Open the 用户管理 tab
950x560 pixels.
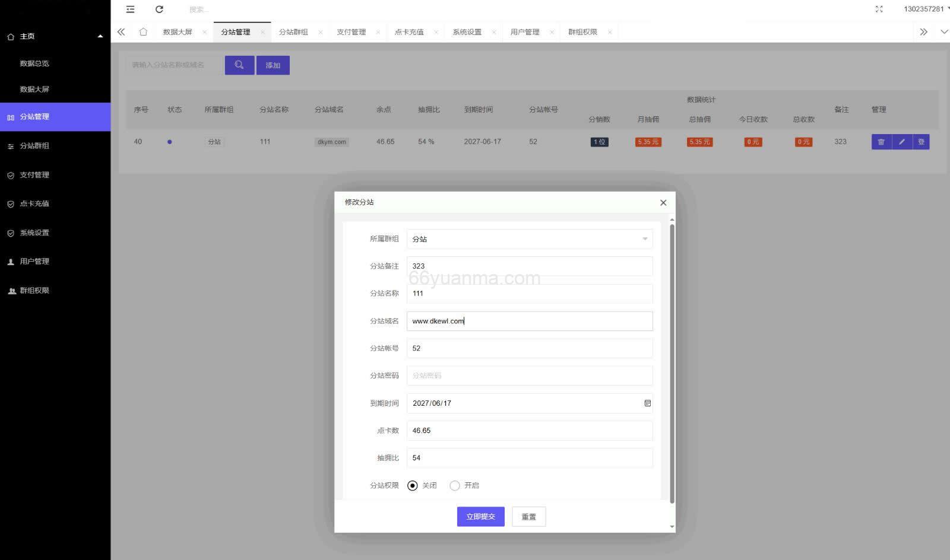525,31
